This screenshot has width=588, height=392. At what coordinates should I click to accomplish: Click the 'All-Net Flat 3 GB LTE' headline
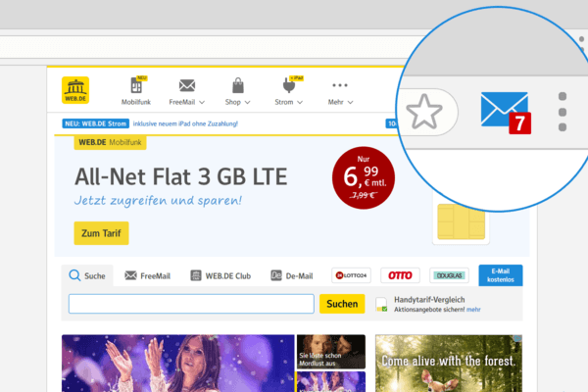coord(180,176)
